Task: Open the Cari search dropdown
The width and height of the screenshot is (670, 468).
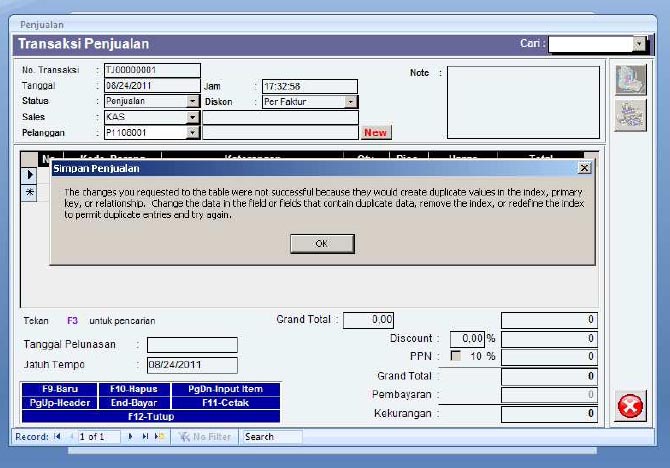Action: [639, 44]
